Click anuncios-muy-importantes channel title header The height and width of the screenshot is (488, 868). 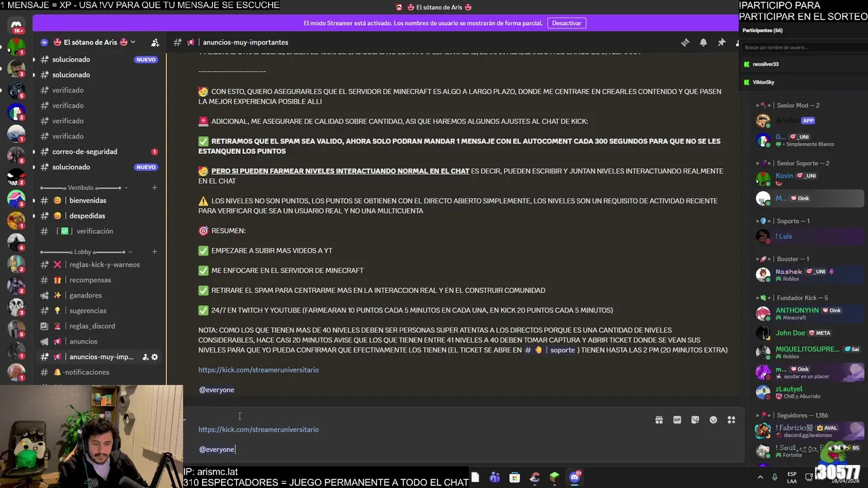tap(245, 42)
